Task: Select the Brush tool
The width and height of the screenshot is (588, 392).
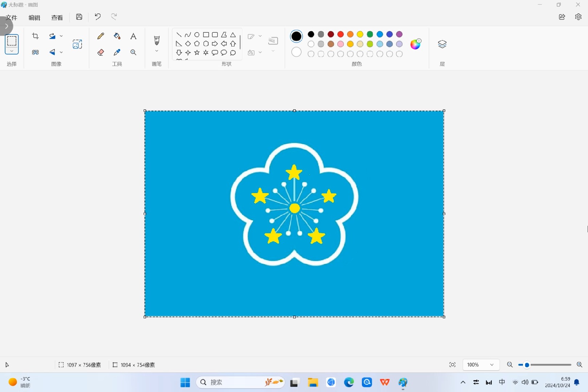Action: [x=157, y=40]
